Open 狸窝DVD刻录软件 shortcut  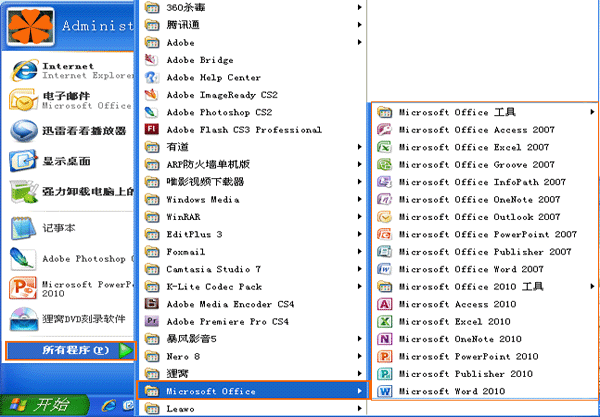(x=68, y=319)
